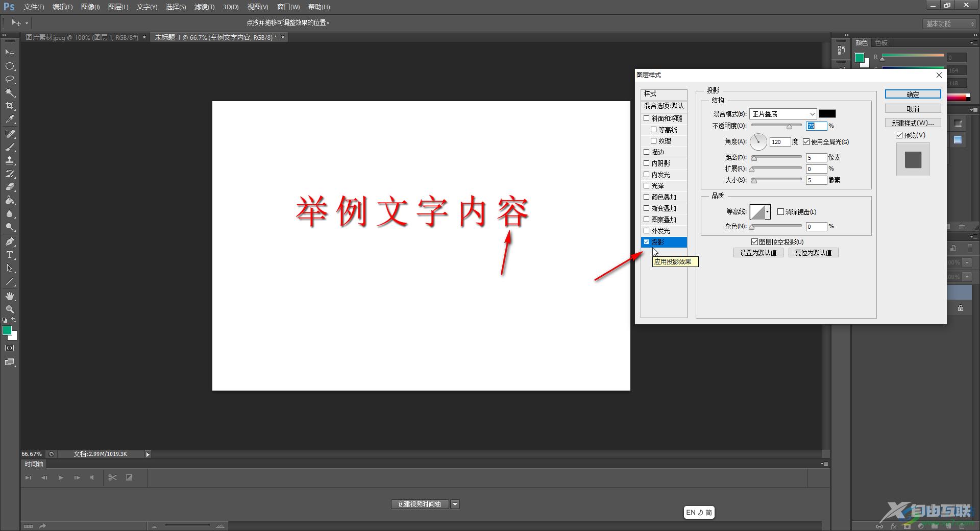The image size is (980, 531).
Task: Click 创建视频时间轴 button
Action: click(x=420, y=504)
